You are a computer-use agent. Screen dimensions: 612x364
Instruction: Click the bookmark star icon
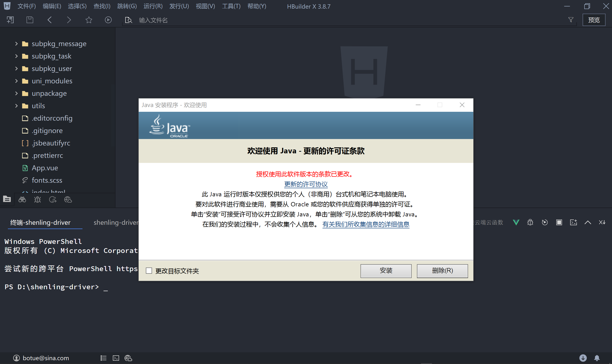click(x=89, y=20)
